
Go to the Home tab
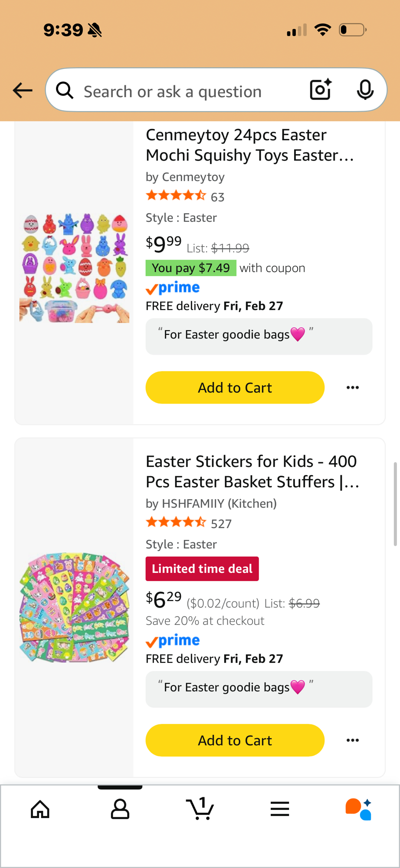(40, 809)
